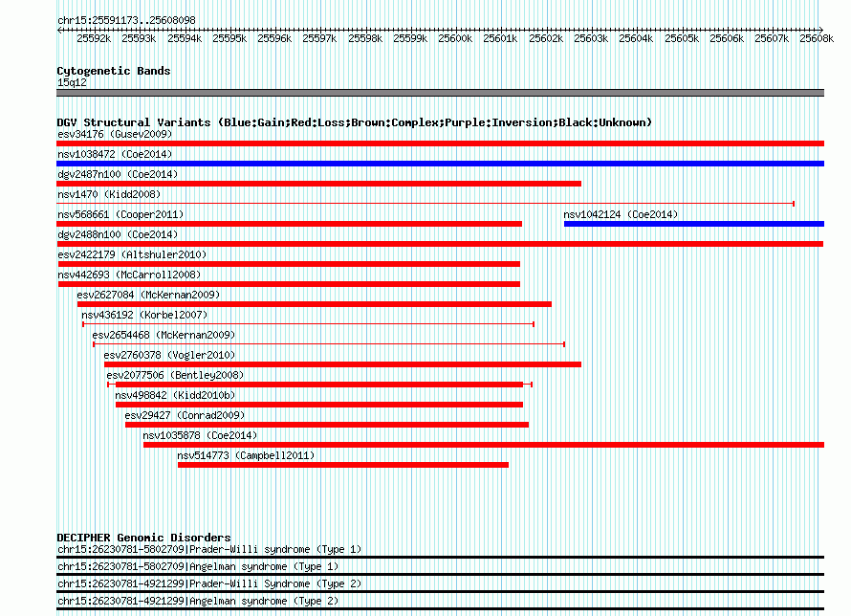Open Prader-Willi syndrome (Type 1) entry
Screen dimensions: 851x616
click(x=209, y=549)
